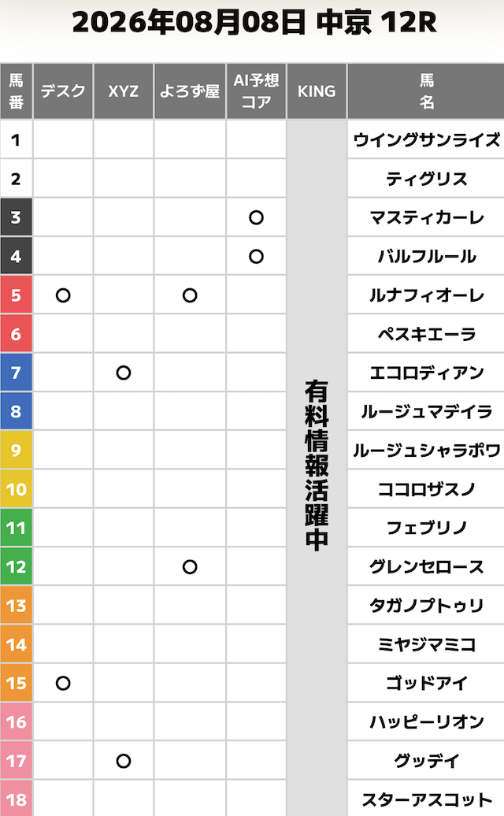Screen dimensions: 504x816
Task: Open horse name ウイングサンライズ
Action: 427,140
